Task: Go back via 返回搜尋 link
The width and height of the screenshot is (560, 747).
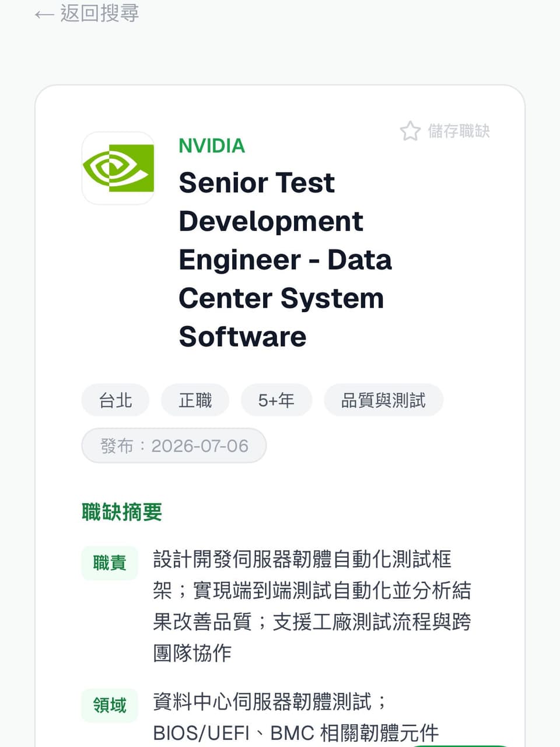Action: pos(87,13)
